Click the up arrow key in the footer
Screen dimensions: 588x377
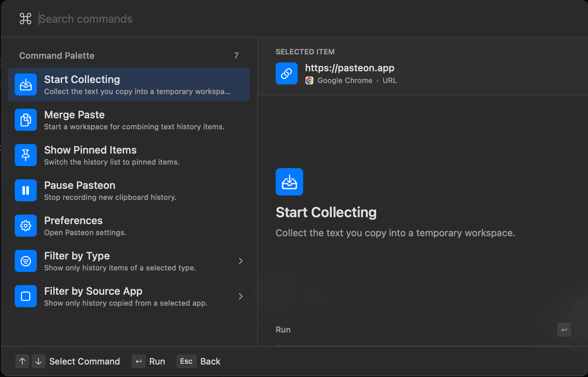[x=22, y=361]
